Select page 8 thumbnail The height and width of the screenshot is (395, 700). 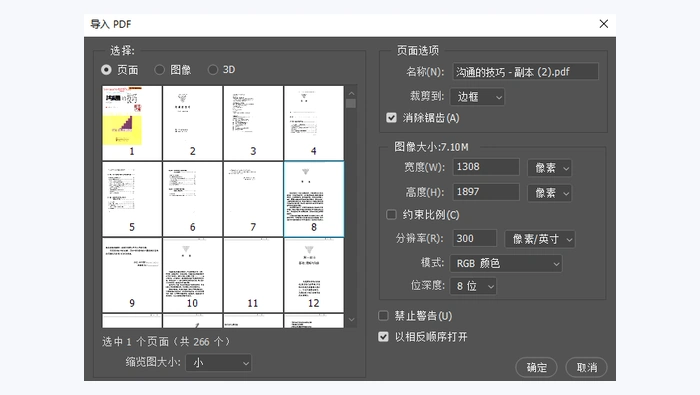tap(314, 199)
